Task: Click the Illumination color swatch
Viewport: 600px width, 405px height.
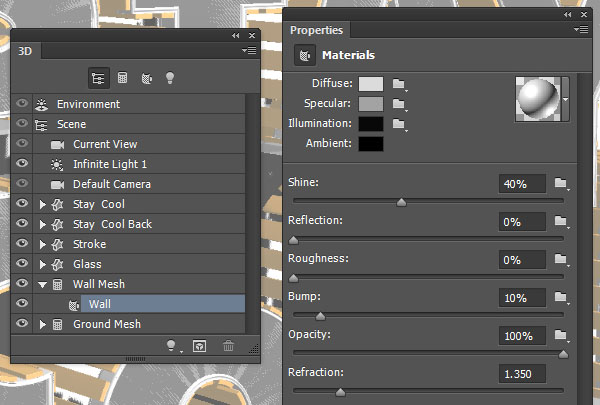Action: pos(371,124)
